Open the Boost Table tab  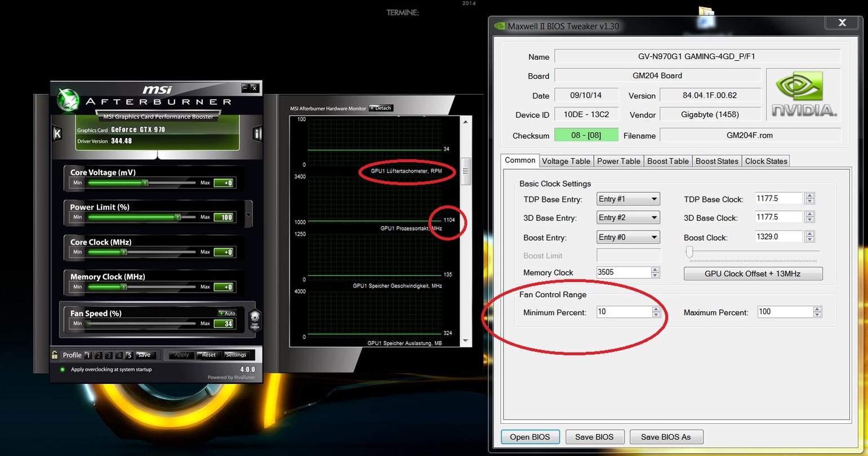point(668,161)
